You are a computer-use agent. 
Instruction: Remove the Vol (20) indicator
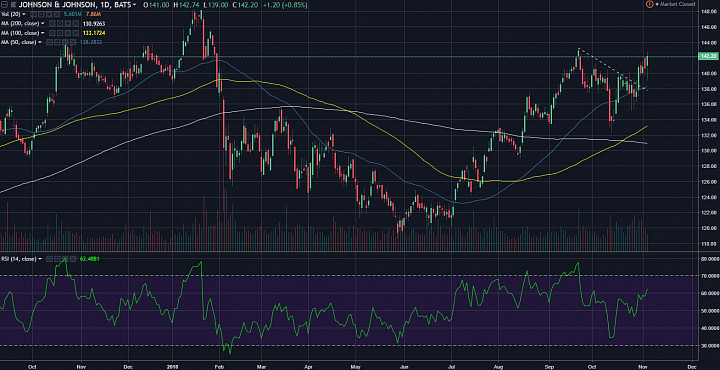point(56,14)
